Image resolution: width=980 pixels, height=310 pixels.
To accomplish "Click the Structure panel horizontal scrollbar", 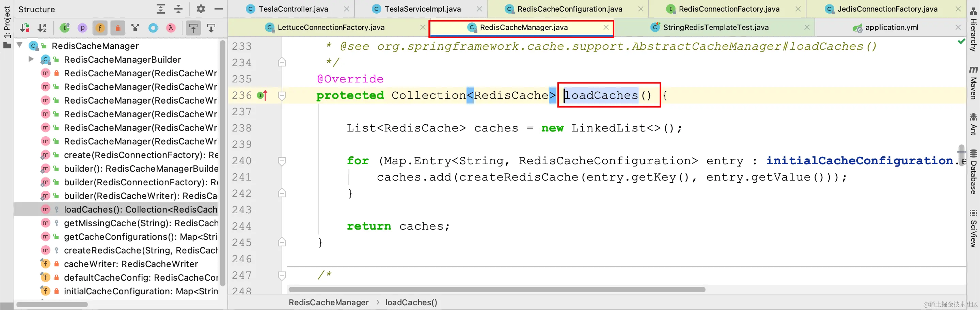I will (x=52, y=304).
